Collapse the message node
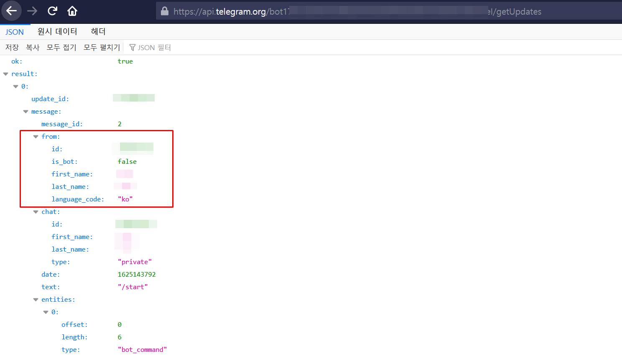This screenshot has height=364, width=622. coord(26,112)
